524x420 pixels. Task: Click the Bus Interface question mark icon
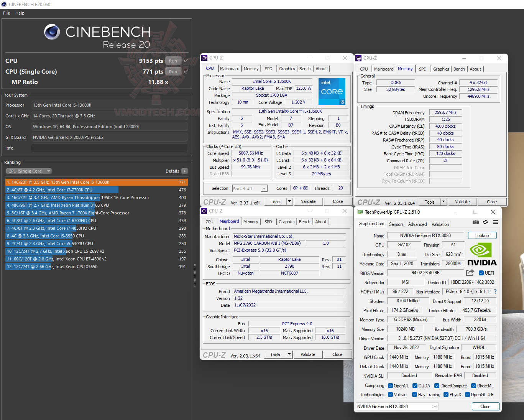click(x=495, y=292)
